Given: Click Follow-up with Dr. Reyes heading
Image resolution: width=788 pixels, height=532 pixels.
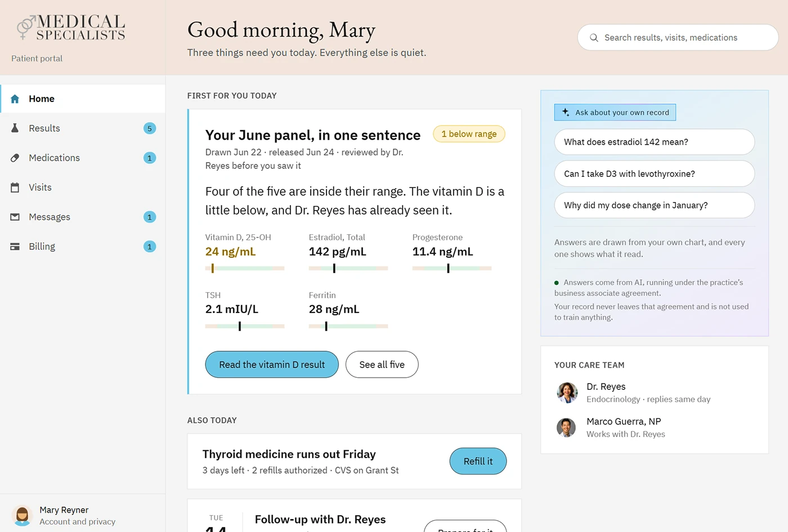Looking at the screenshot, I should [x=320, y=520].
